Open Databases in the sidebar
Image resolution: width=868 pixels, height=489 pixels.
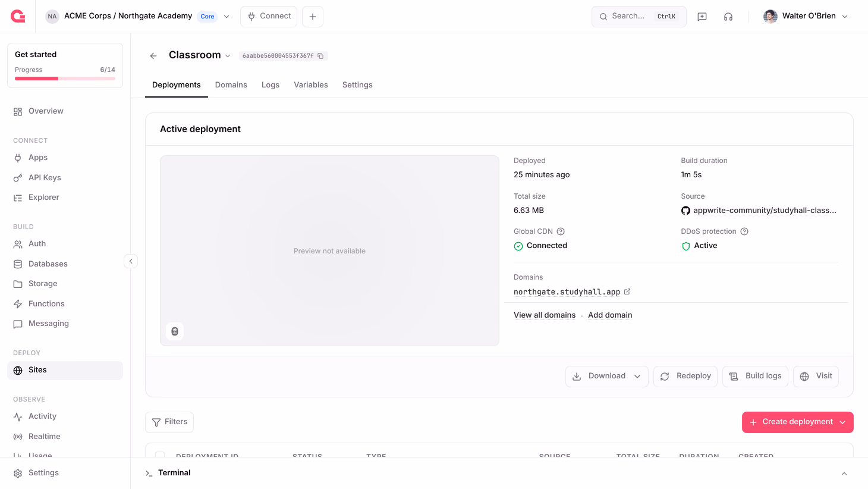click(x=65, y=264)
